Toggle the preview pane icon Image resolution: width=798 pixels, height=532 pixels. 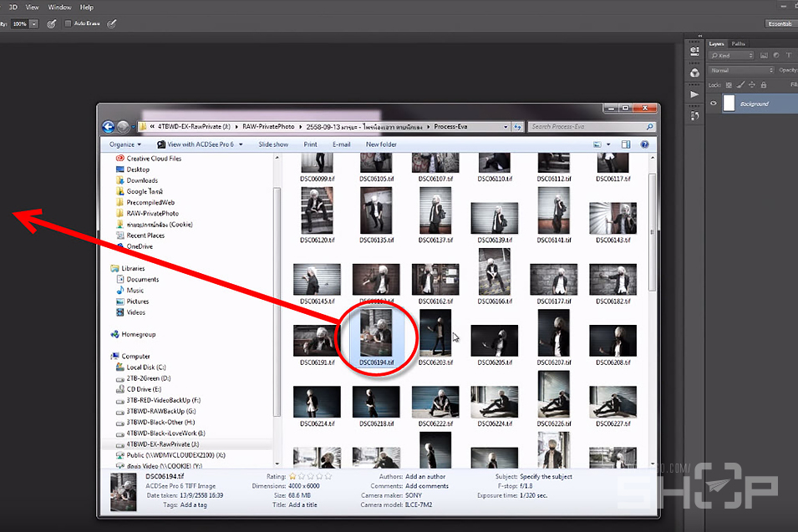click(x=626, y=144)
